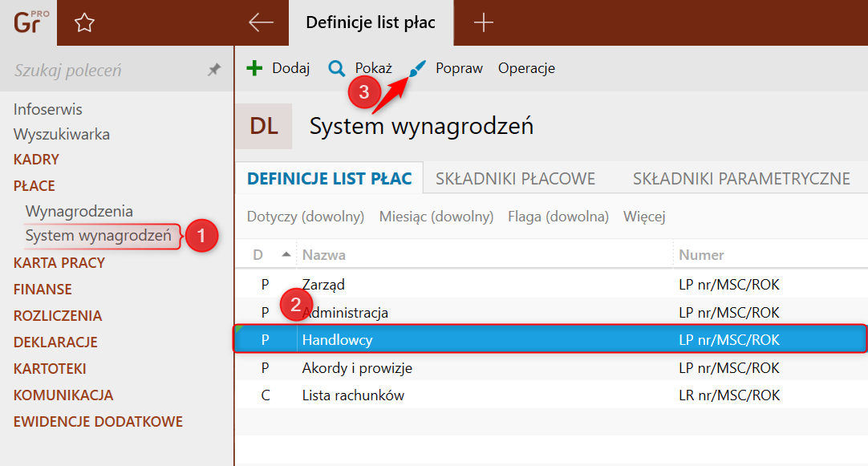
Task: Click the Dodaj button label
Action: [x=290, y=68]
